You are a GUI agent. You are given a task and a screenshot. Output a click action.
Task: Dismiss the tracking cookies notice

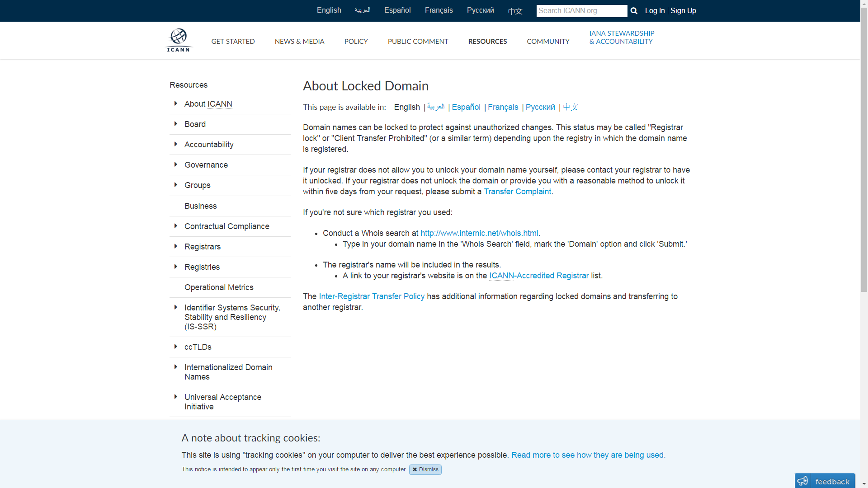(425, 469)
